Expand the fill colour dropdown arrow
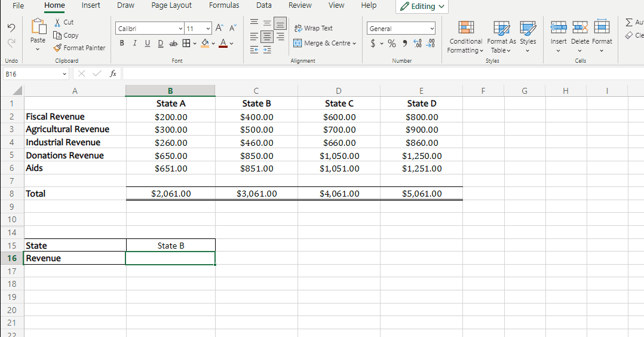This screenshot has height=337, width=644. pos(213,43)
